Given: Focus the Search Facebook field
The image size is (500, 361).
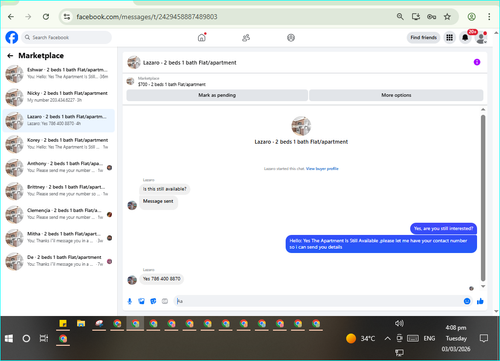Looking at the screenshot, I should (x=67, y=37).
